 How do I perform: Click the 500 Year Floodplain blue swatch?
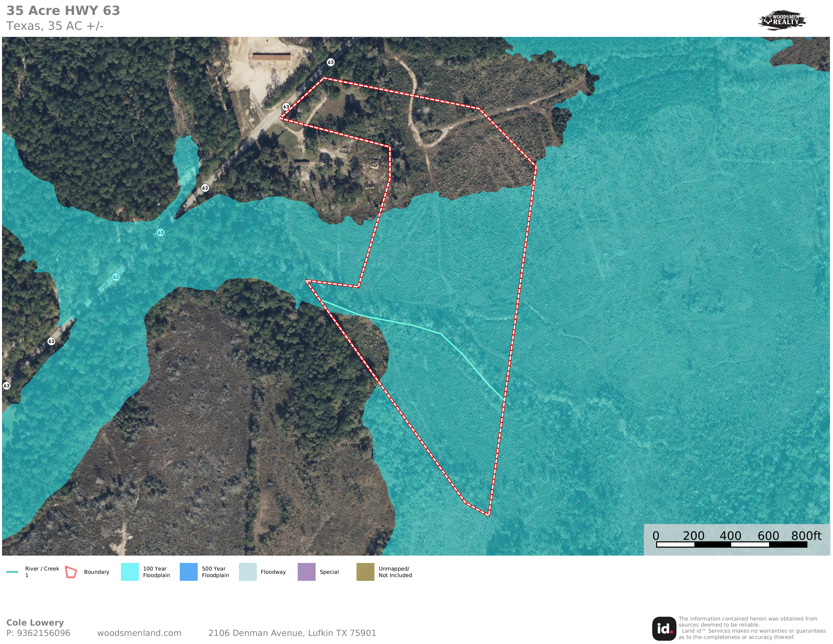pyautogui.click(x=189, y=572)
